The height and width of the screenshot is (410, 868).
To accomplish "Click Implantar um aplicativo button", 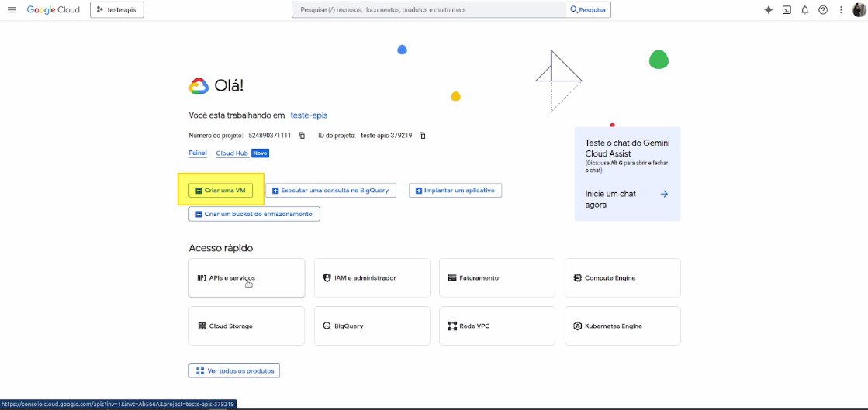I will [455, 191].
